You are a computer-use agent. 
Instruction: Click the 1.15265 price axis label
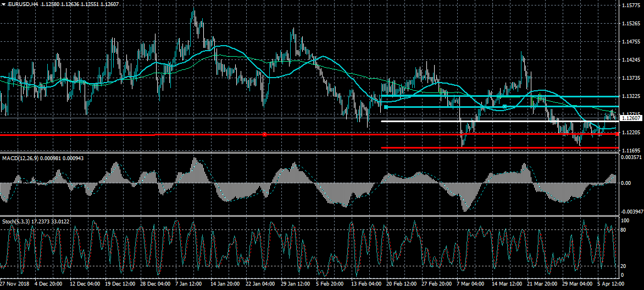[x=630, y=24]
